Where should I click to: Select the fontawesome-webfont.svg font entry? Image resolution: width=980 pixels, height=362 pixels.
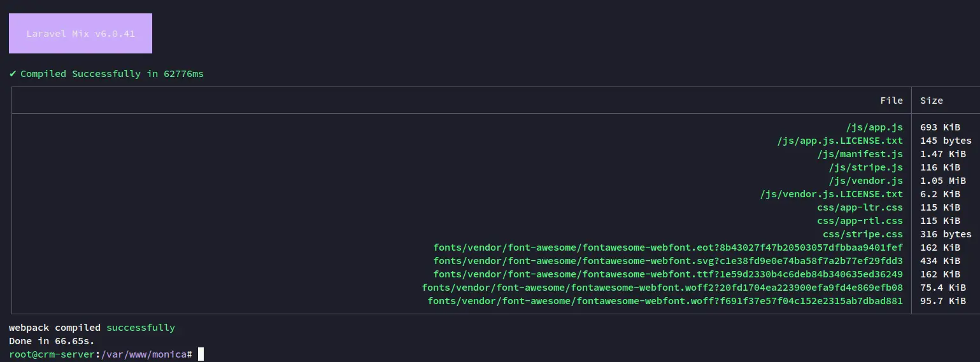tap(668, 261)
